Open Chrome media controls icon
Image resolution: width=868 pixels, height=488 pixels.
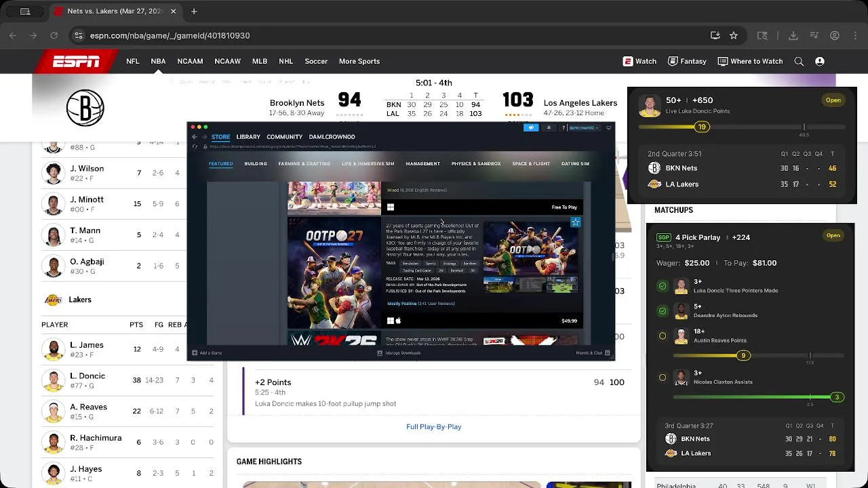[814, 35]
